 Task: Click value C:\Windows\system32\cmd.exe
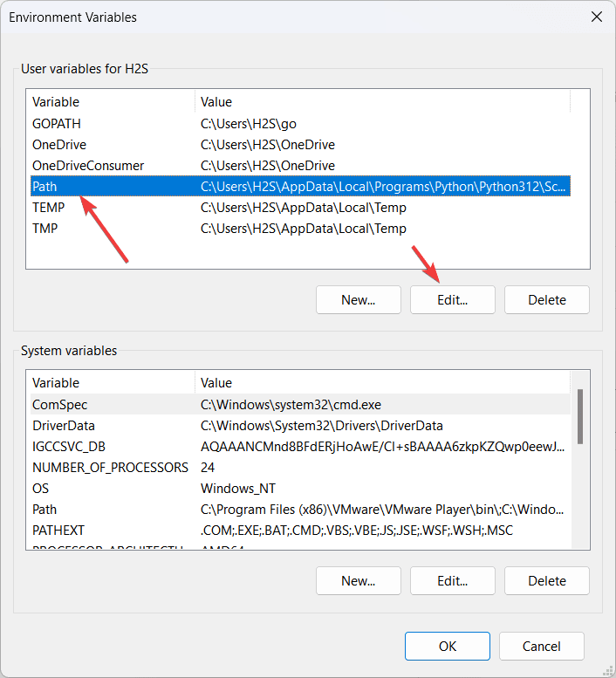pos(291,404)
